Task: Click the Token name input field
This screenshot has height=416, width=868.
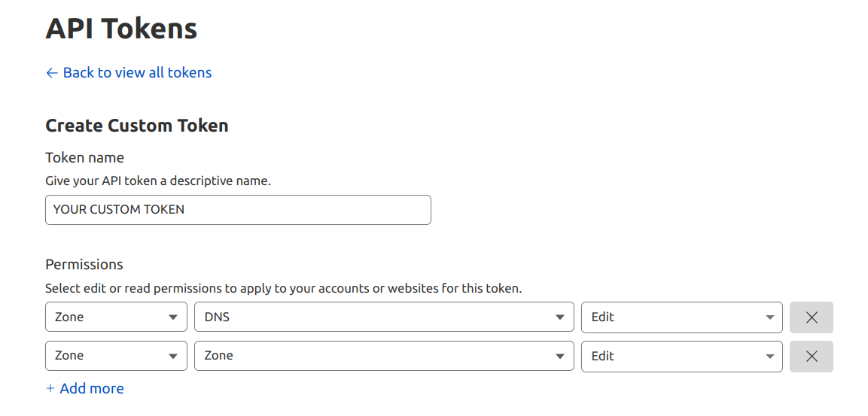Action: (238, 210)
